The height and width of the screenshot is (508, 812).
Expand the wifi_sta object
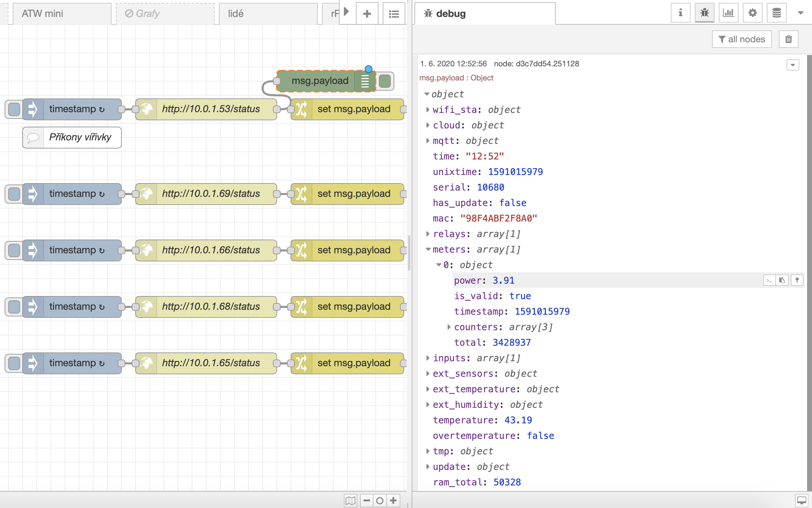(x=428, y=110)
